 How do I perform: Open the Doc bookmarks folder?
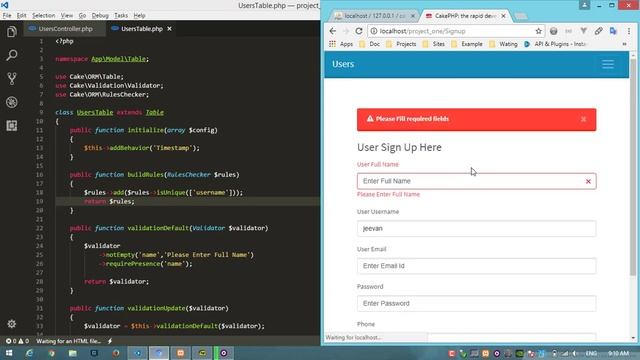(x=369, y=44)
